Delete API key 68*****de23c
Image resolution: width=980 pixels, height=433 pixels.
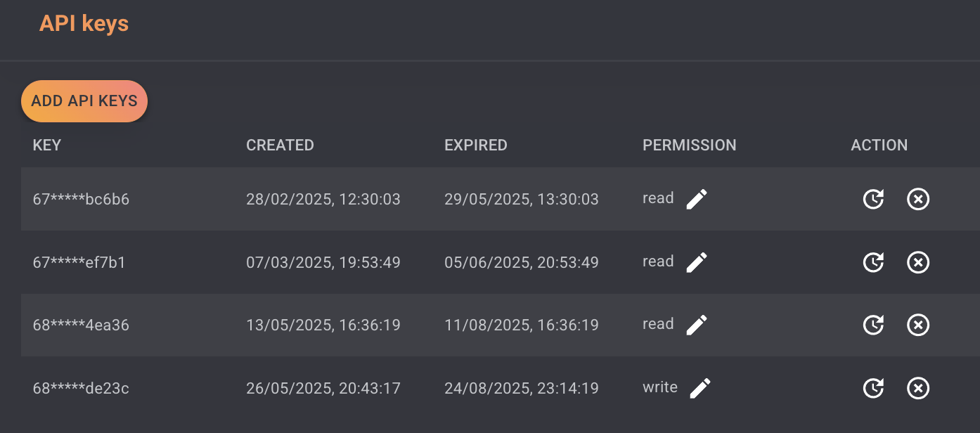(x=918, y=388)
